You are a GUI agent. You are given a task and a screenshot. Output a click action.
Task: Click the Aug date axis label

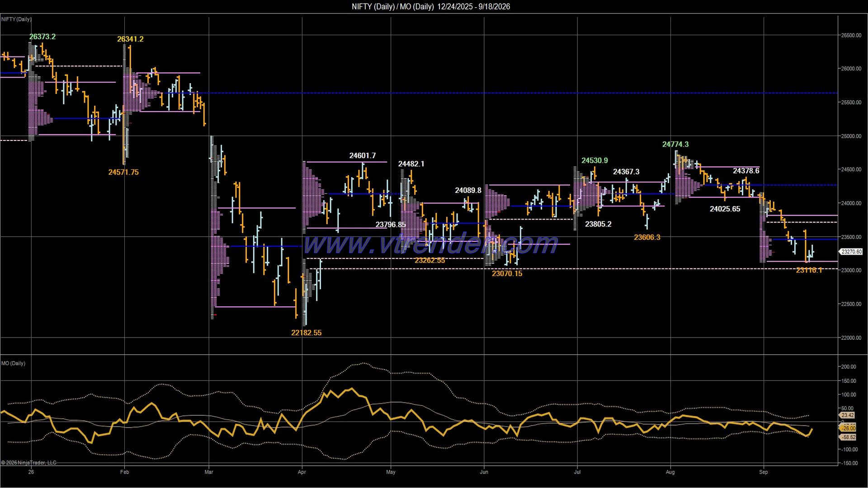[x=670, y=472]
